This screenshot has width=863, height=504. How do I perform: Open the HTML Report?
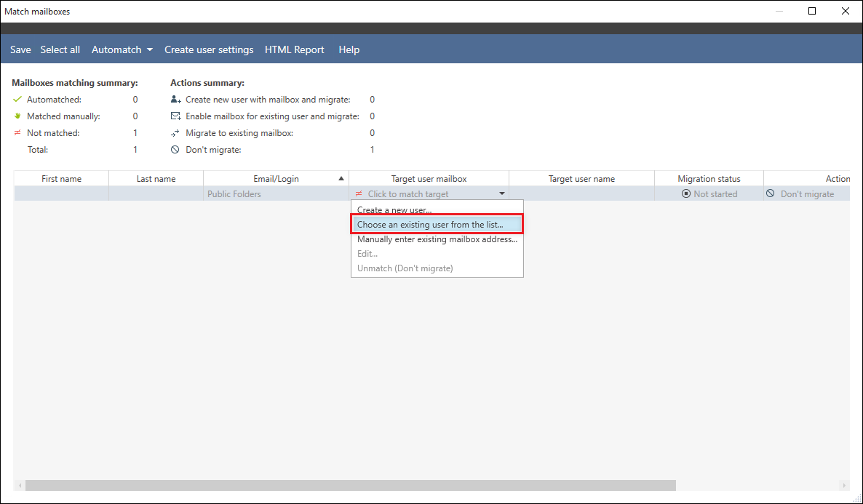(x=295, y=49)
